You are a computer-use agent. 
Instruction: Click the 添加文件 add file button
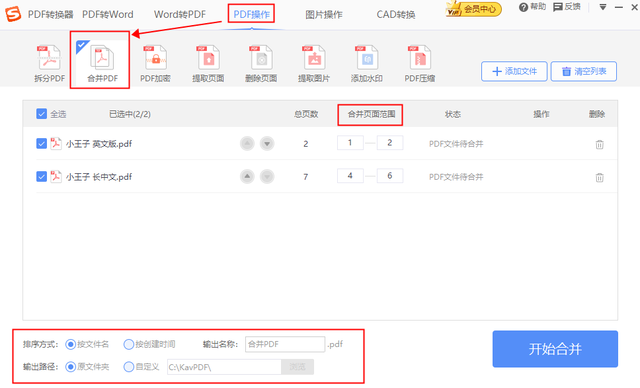pos(514,71)
